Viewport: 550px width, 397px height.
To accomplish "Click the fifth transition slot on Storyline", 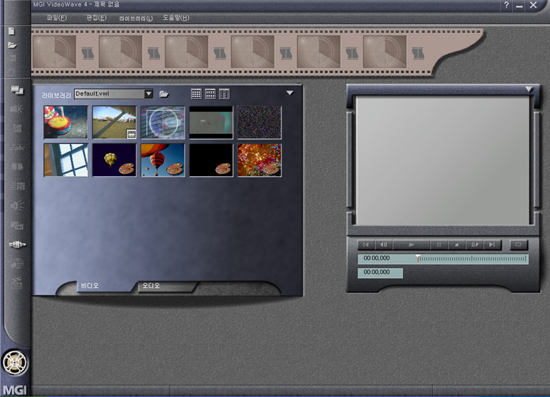I will (352, 53).
